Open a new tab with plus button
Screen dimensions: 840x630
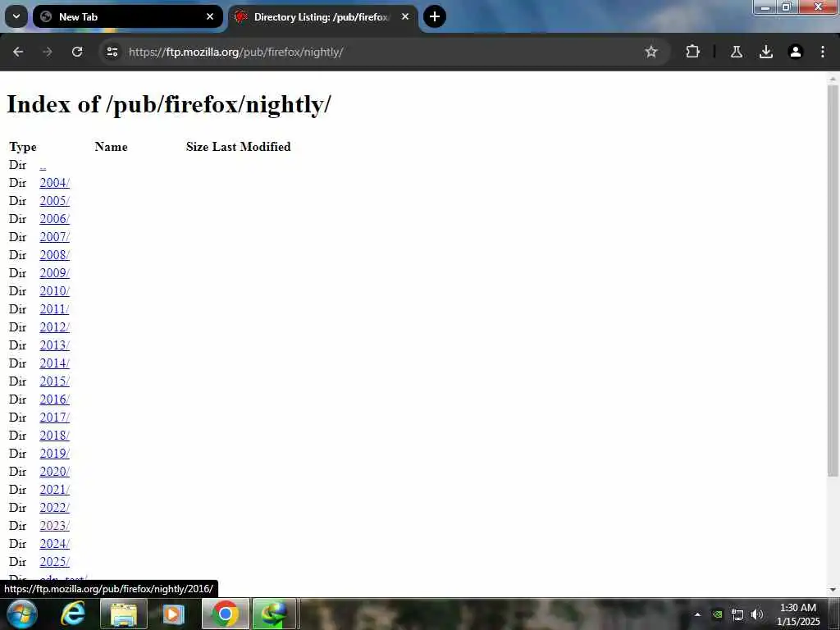(x=435, y=16)
